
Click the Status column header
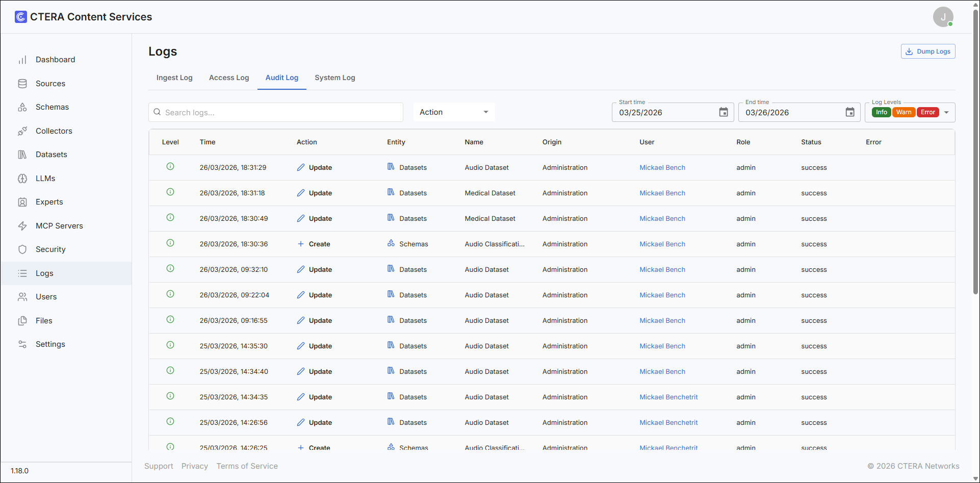(x=811, y=142)
